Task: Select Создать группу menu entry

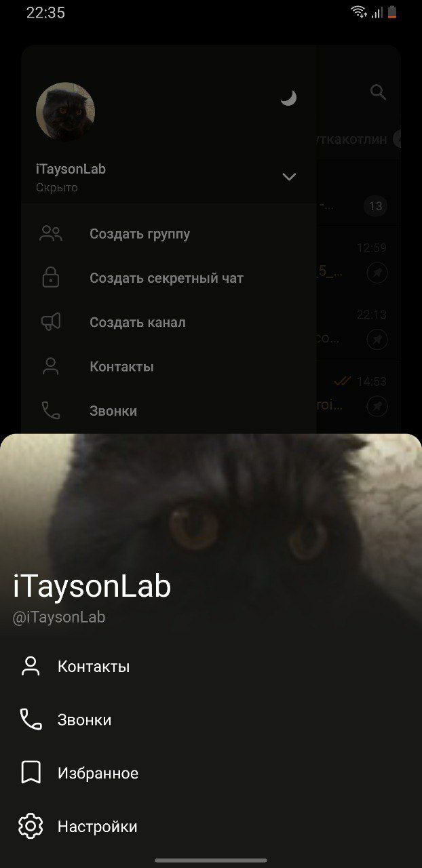Action: 168,234
